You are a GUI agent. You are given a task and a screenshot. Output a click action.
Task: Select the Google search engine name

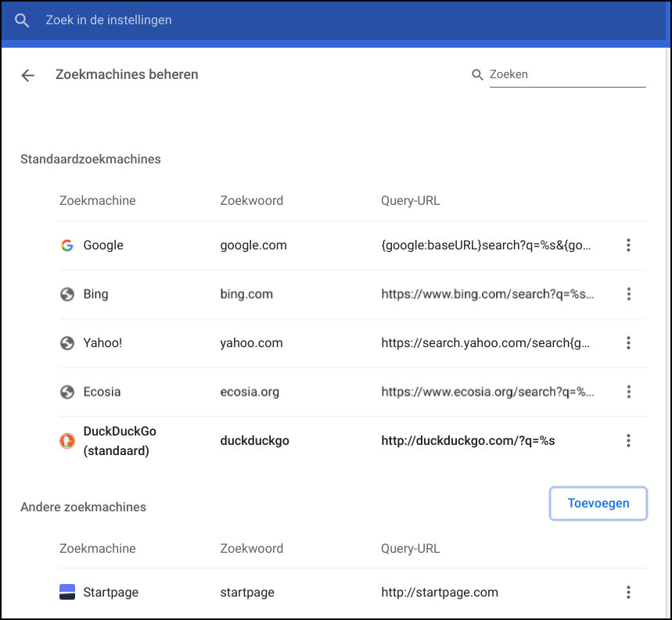[x=103, y=245]
